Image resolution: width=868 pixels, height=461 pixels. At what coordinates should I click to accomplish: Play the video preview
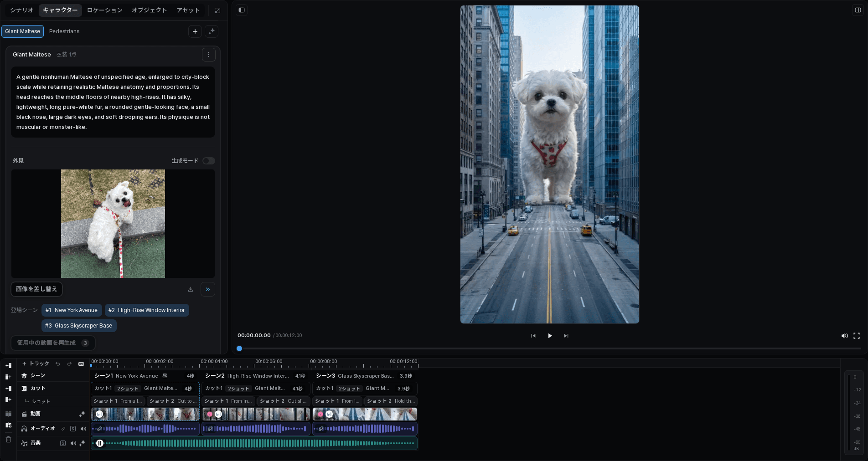pyautogui.click(x=550, y=336)
